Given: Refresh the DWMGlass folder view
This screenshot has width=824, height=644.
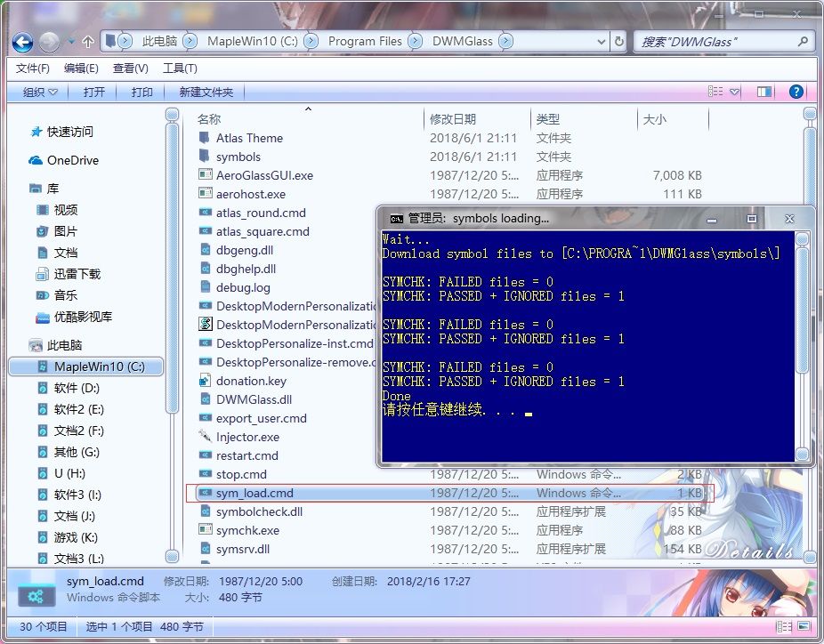Looking at the screenshot, I should 619,41.
